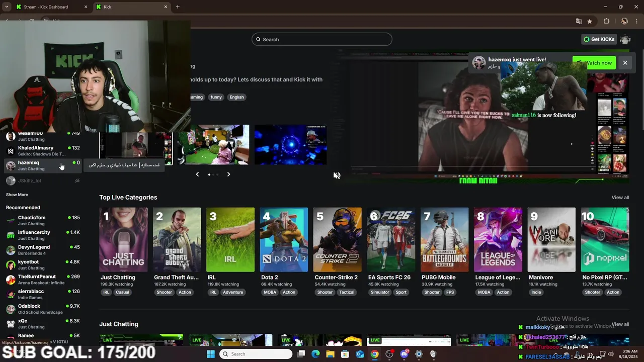Image resolution: width=644 pixels, height=362 pixels.
Task: Open Odablock in Recommended list
Action: pyautogui.click(x=43, y=309)
